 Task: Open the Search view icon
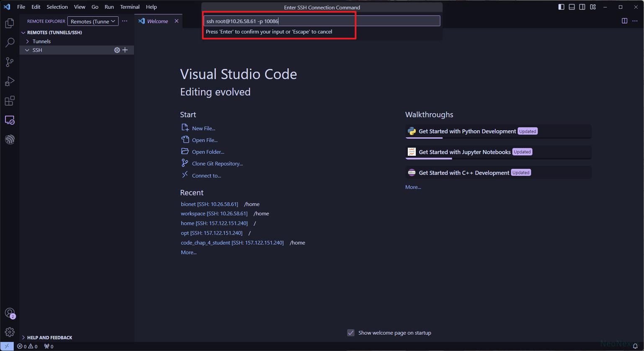(x=10, y=43)
